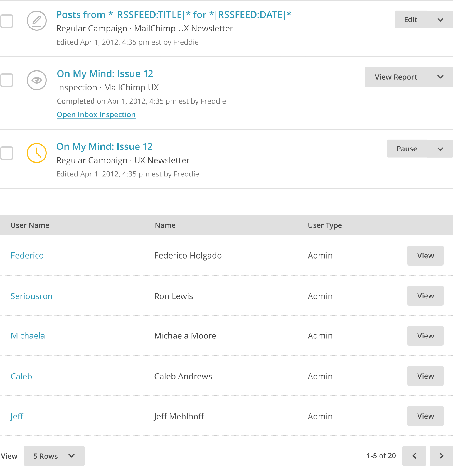Screen dimensions: 453x476
Task: Open dropdown arrow beside View Report
Action: (x=440, y=77)
